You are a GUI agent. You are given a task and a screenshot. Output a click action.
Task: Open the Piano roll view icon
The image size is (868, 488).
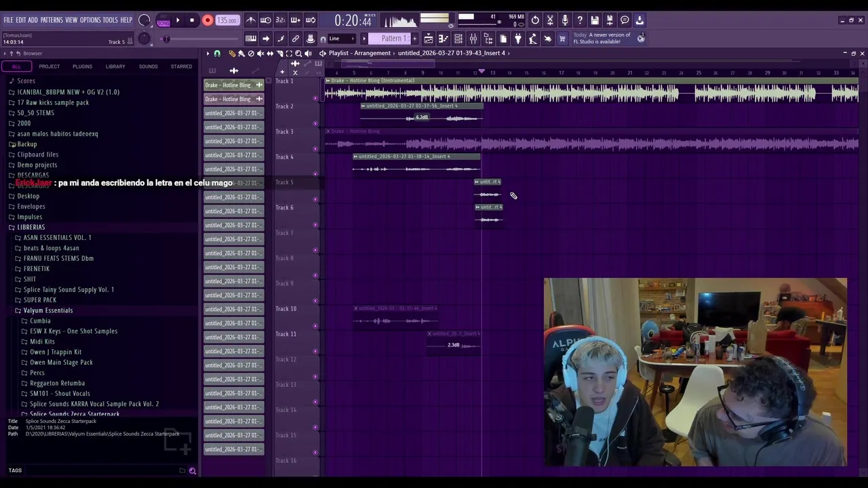click(x=443, y=39)
